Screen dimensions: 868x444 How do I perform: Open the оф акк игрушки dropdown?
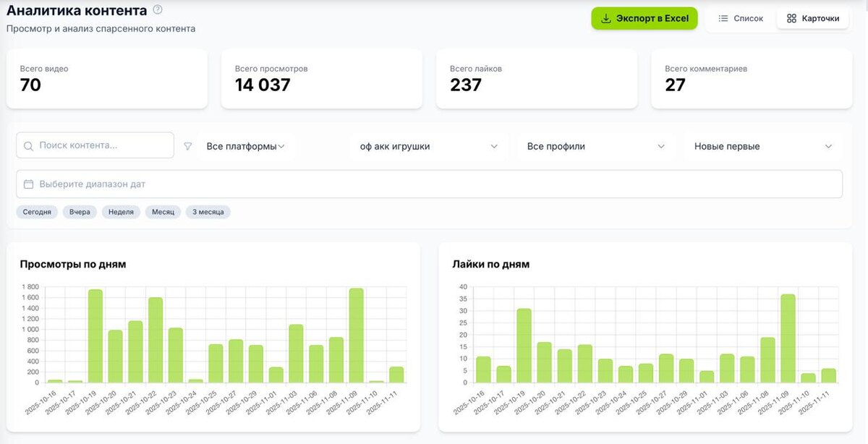coord(429,146)
